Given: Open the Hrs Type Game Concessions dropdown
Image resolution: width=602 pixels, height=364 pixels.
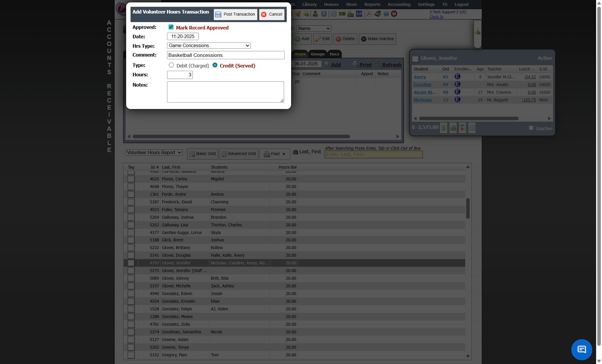Looking at the screenshot, I should 209,46.
